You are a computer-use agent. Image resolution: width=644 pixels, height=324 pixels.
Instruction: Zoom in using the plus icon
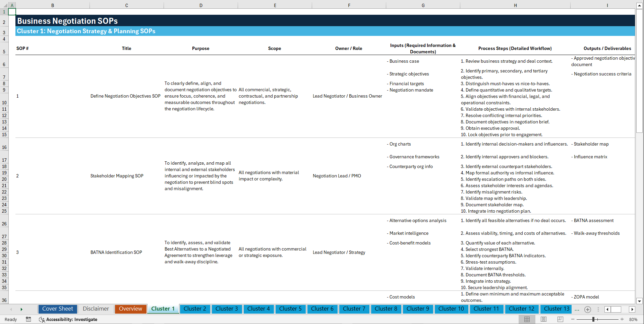(622, 319)
